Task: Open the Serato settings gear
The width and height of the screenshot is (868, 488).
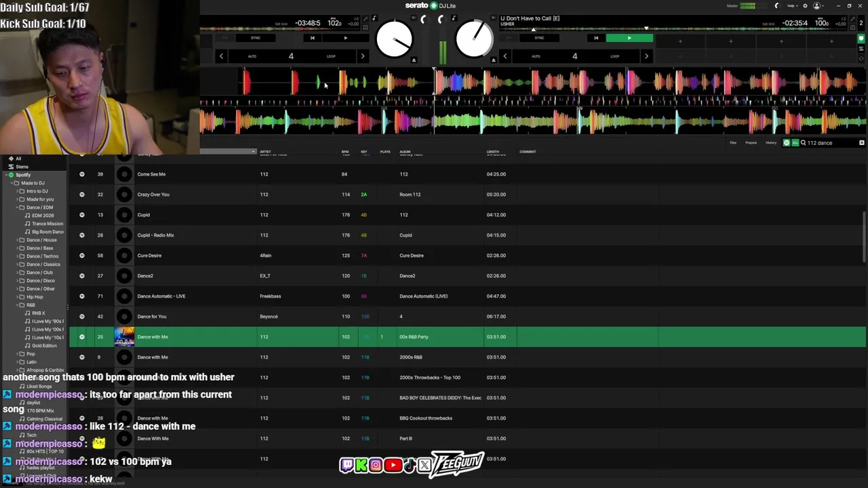Action: coord(805,5)
